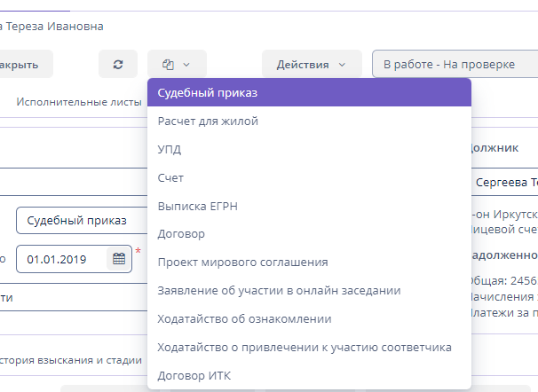Screen dimensions: 538x392
Task: Select Договор from document list
Action: coord(181,234)
